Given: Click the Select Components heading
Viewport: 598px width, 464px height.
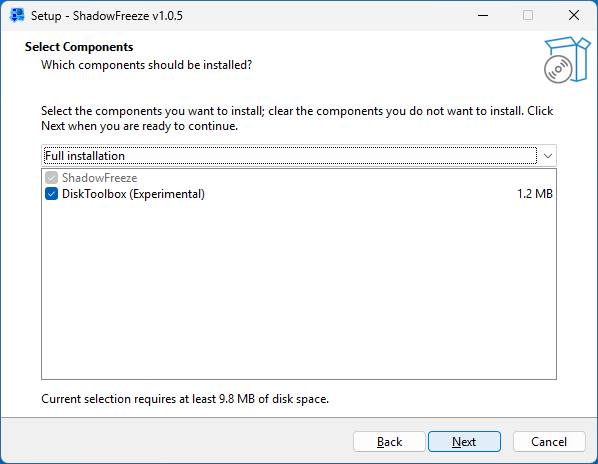Looking at the screenshot, I should click(79, 47).
